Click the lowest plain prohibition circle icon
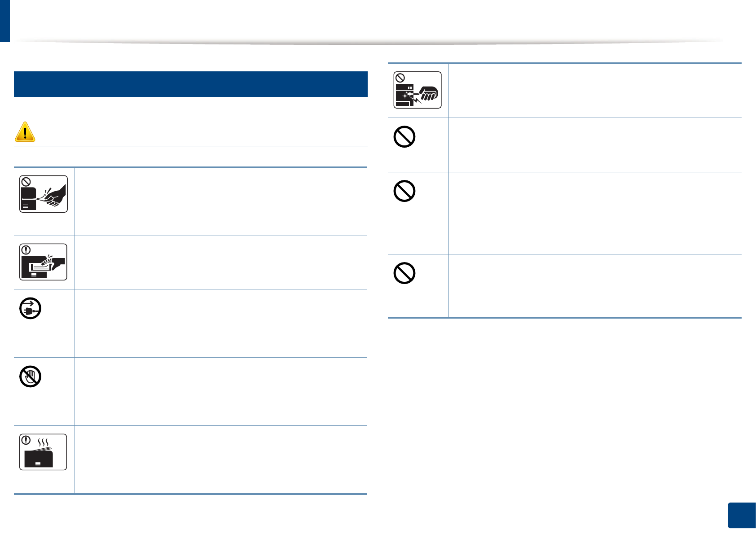Screen dimensions: 756x534 click(404, 273)
